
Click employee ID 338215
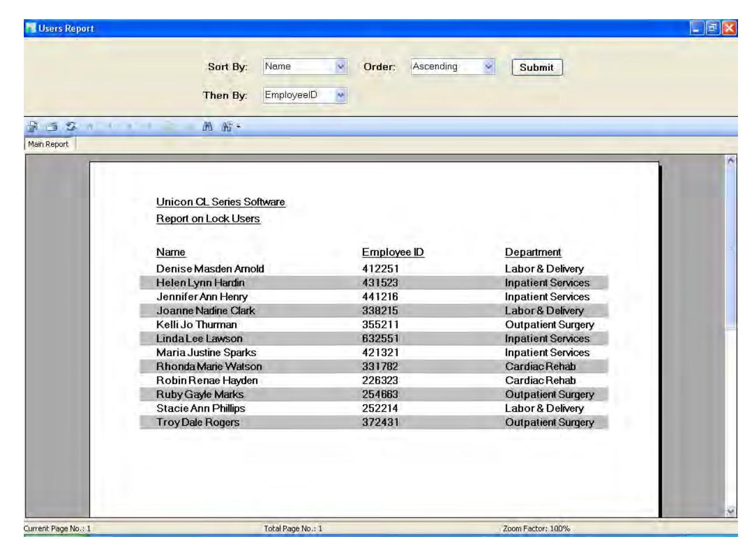coord(380,310)
